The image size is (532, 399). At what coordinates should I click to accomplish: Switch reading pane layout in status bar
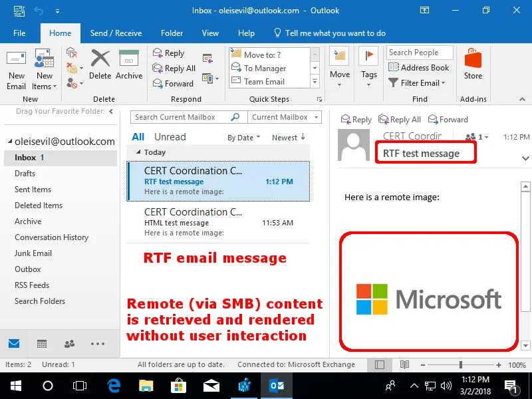tap(379, 364)
